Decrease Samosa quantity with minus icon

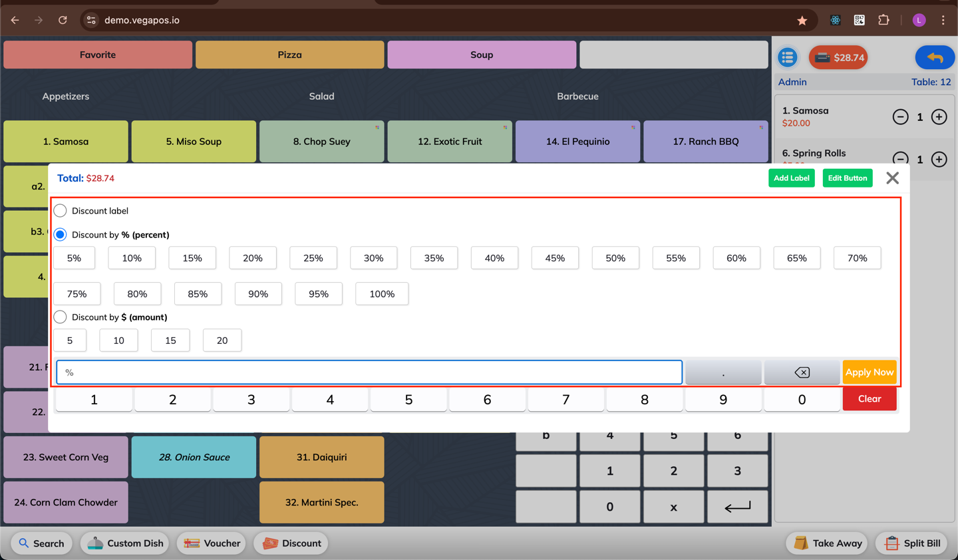[900, 117]
